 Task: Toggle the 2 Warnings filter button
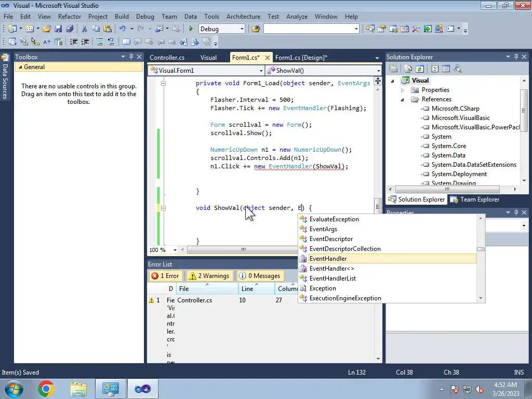pyautogui.click(x=209, y=276)
